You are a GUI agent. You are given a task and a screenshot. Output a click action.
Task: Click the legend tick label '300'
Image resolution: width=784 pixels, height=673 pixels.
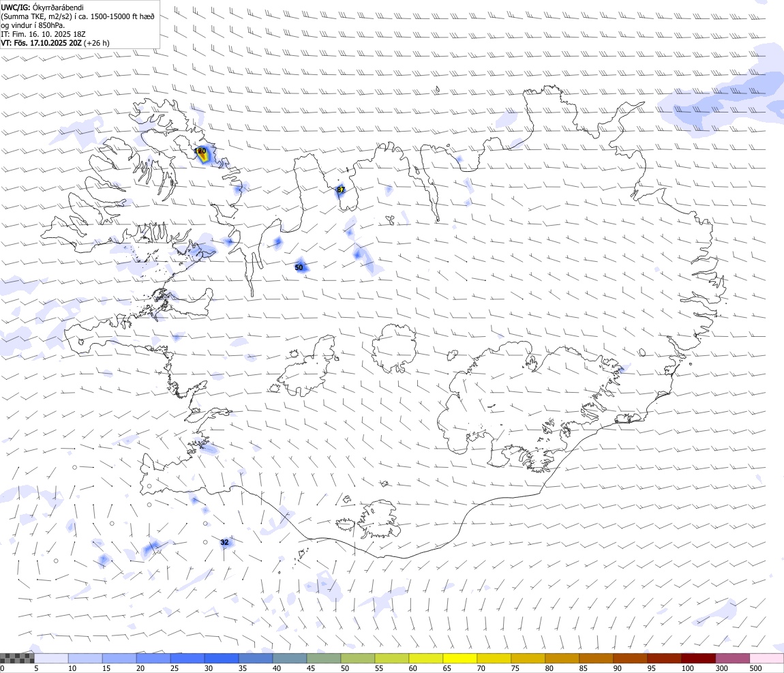tap(721, 668)
